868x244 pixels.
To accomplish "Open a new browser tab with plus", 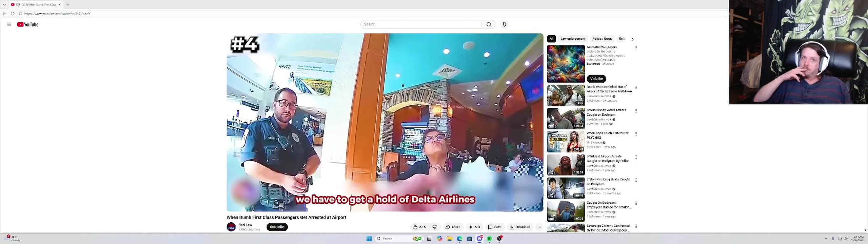I will tap(67, 4).
